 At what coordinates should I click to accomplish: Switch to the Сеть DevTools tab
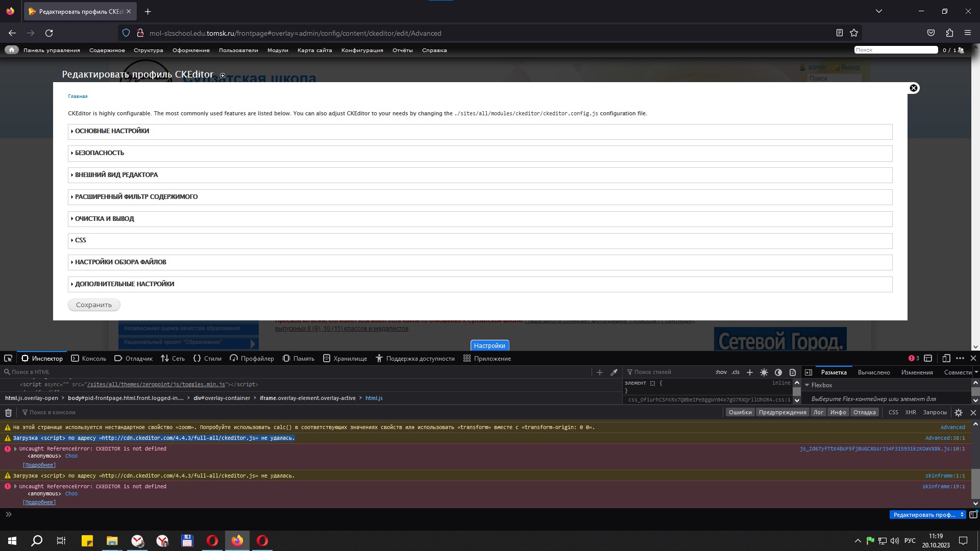pyautogui.click(x=173, y=358)
